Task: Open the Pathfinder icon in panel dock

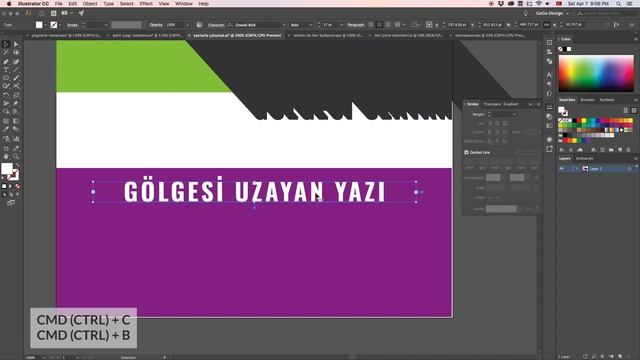Action: point(549,61)
